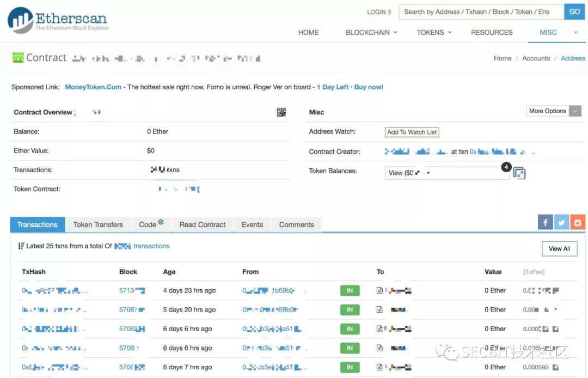Click the '1 Day Left · Buy now!' link
The height and width of the screenshot is (378, 588).
[x=350, y=87]
